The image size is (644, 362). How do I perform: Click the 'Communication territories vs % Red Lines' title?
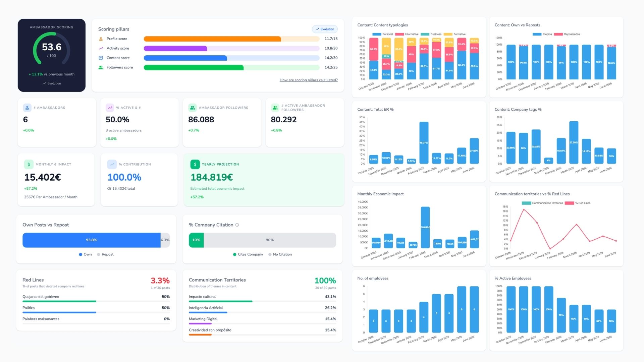pos(532,194)
